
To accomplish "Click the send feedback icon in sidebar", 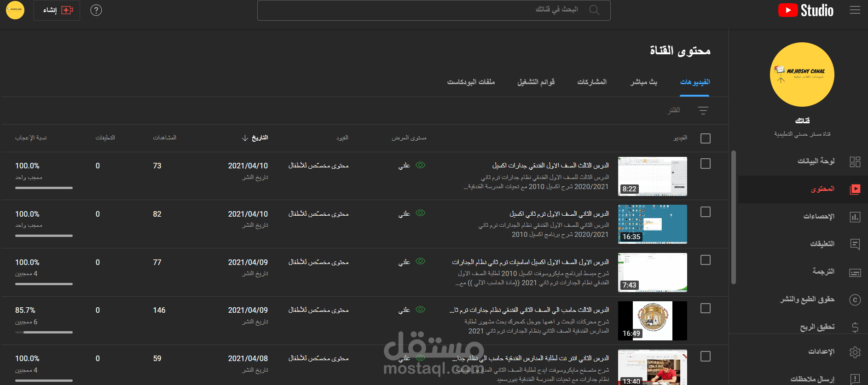I will [855, 379].
